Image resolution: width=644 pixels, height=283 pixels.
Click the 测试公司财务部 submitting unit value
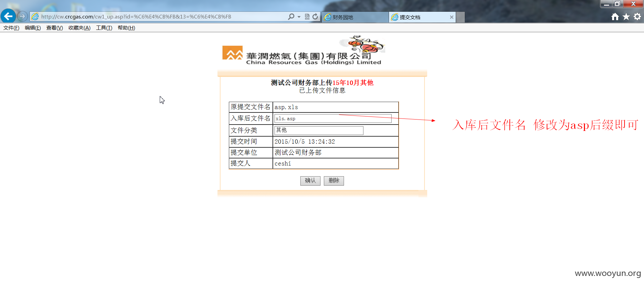(298, 153)
